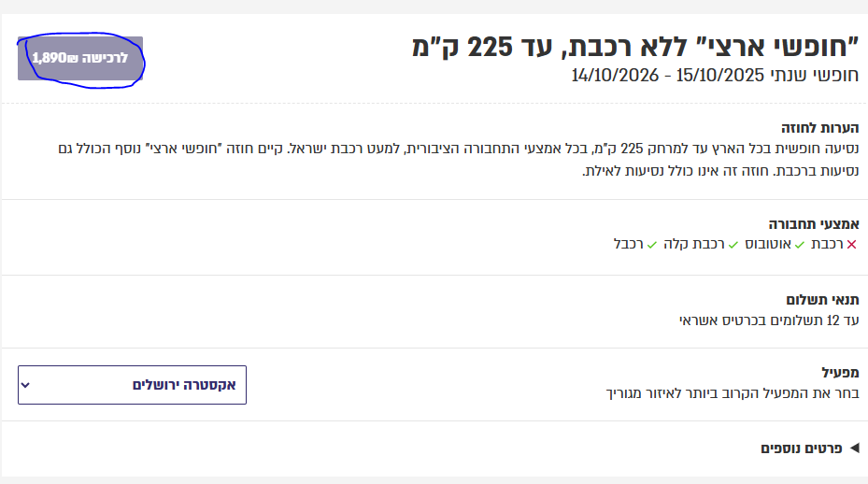Image resolution: width=868 pixels, height=484 pixels.
Task: Click the red X icon beside רכבת
Action: pos(851,245)
